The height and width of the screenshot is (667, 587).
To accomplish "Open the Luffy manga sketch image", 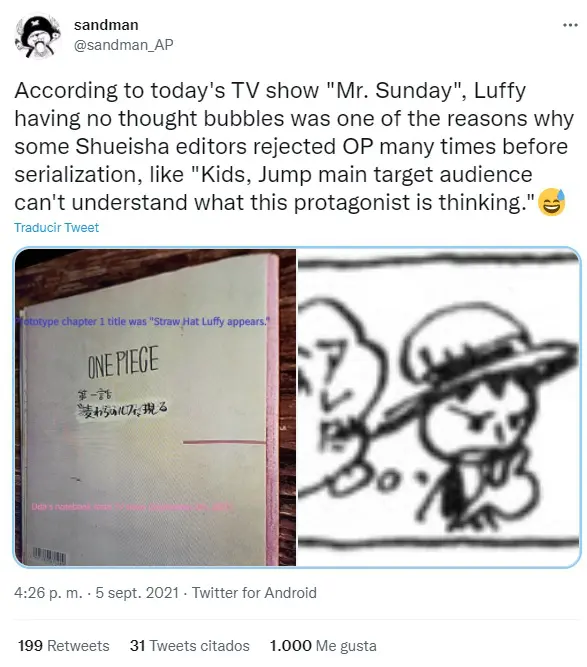I will tap(439, 407).
